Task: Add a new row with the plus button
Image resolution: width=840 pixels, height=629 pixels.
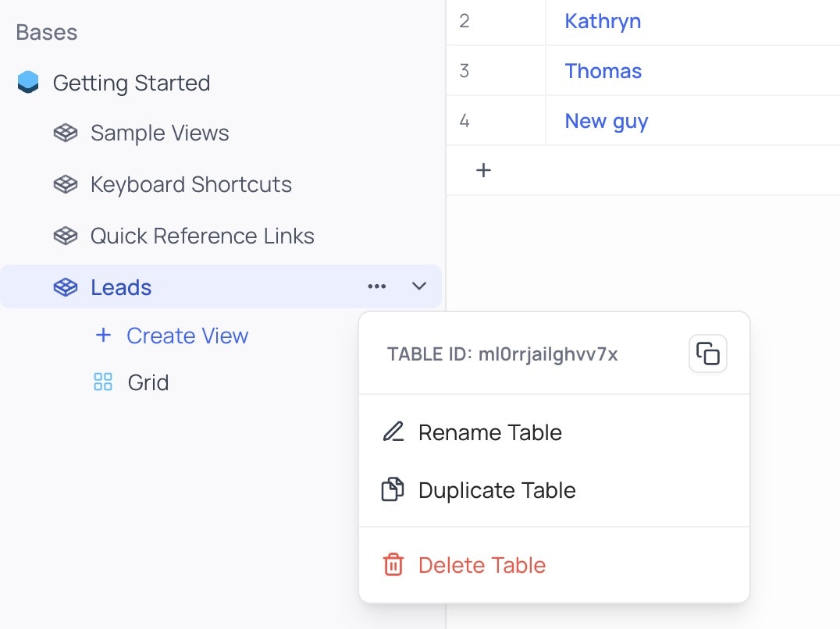Action: [x=483, y=170]
